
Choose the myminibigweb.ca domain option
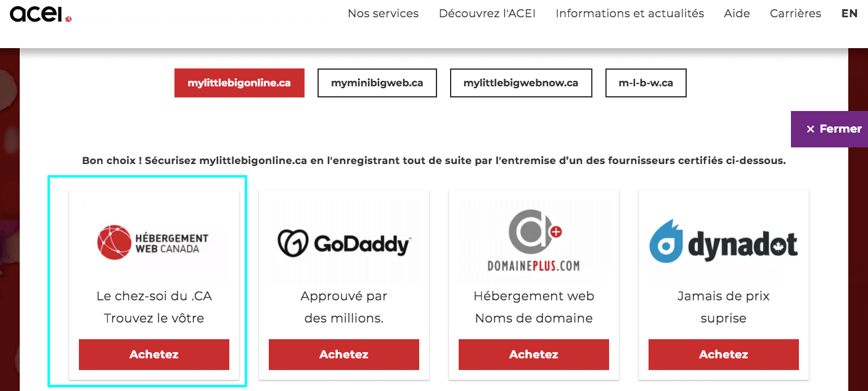pos(377,83)
